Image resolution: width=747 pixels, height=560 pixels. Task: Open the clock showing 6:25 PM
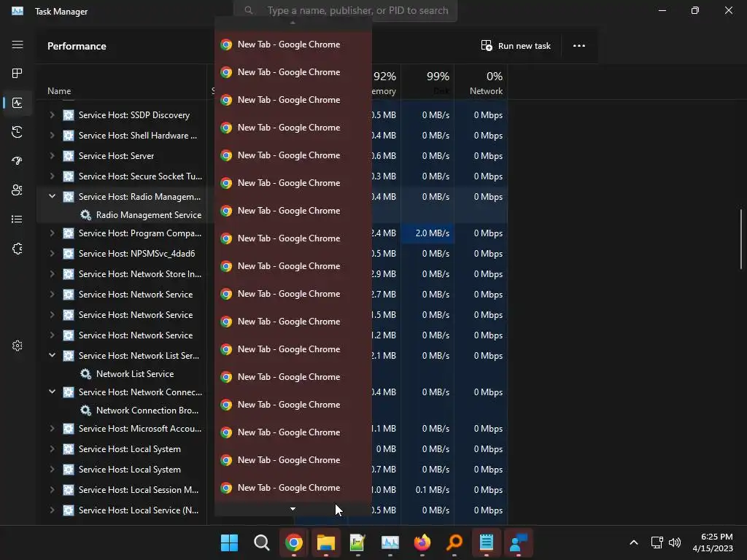click(x=712, y=542)
